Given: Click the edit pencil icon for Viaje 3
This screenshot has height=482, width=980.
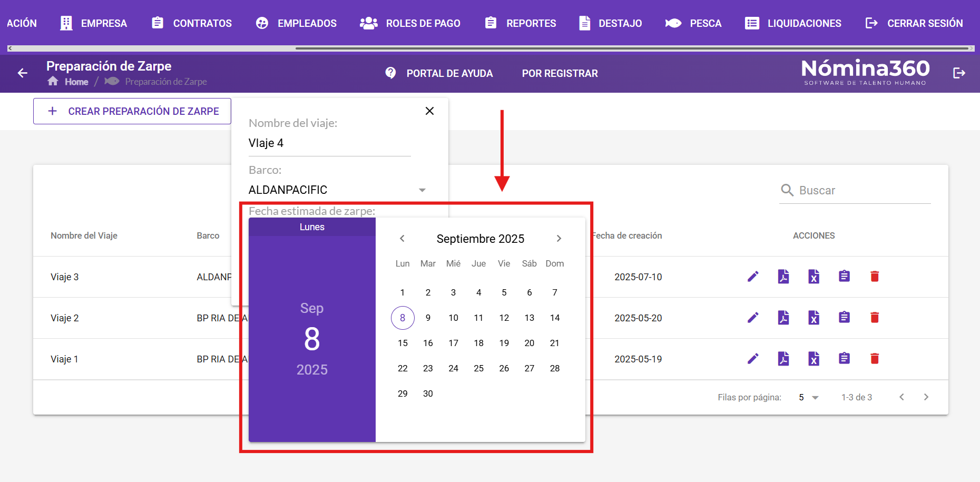Looking at the screenshot, I should pos(753,277).
